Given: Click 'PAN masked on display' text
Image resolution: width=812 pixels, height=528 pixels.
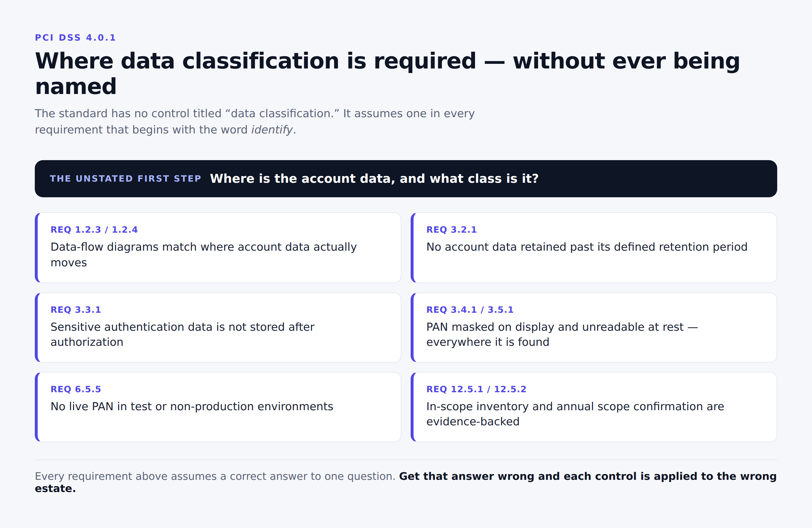Looking at the screenshot, I should (x=562, y=334).
